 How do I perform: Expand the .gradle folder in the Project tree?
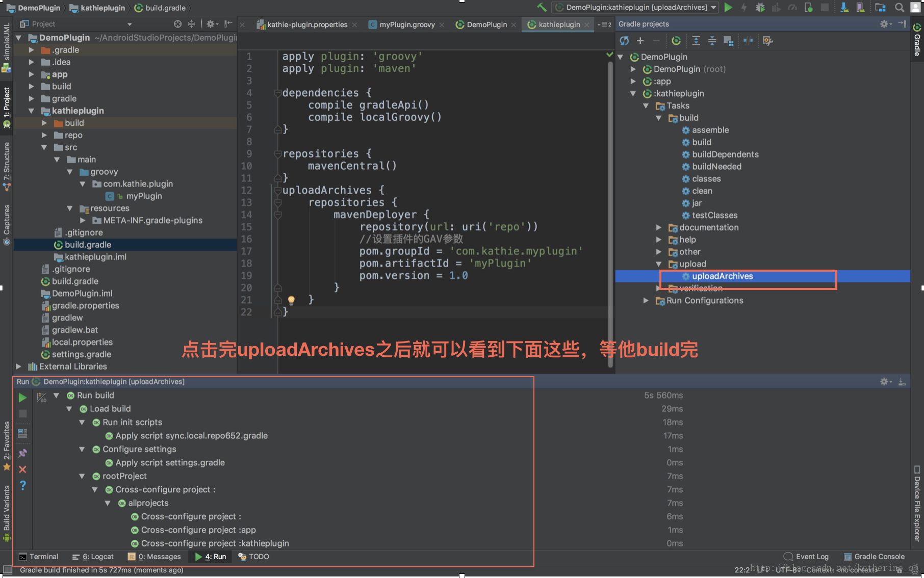32,50
